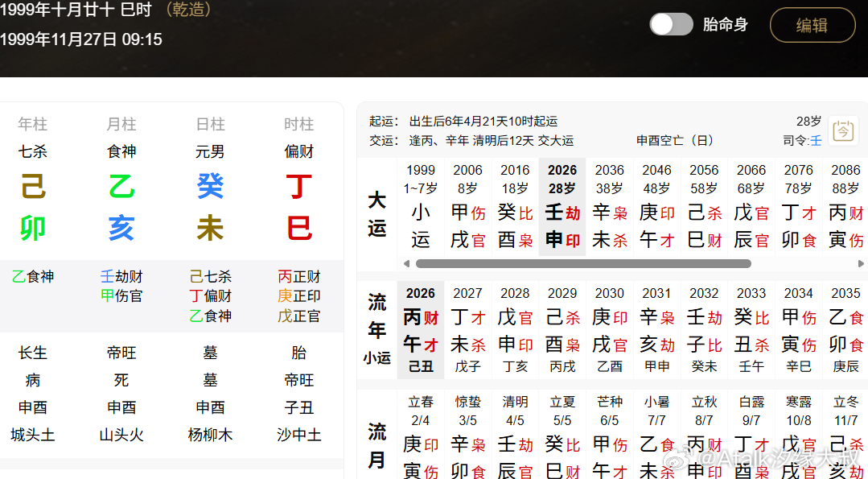The height and width of the screenshot is (479, 868).
Task: Select the 立春 2/4 流月 column
Action: [421, 435]
